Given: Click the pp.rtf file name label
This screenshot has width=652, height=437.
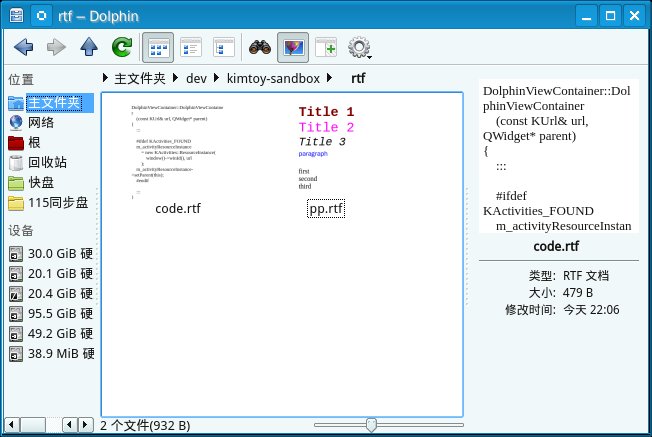Looking at the screenshot, I should click(x=326, y=208).
